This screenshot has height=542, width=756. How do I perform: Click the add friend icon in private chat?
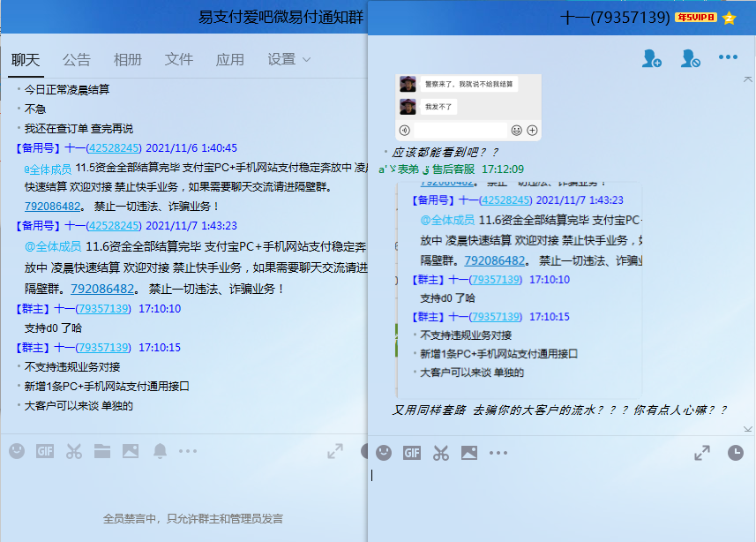[652, 59]
